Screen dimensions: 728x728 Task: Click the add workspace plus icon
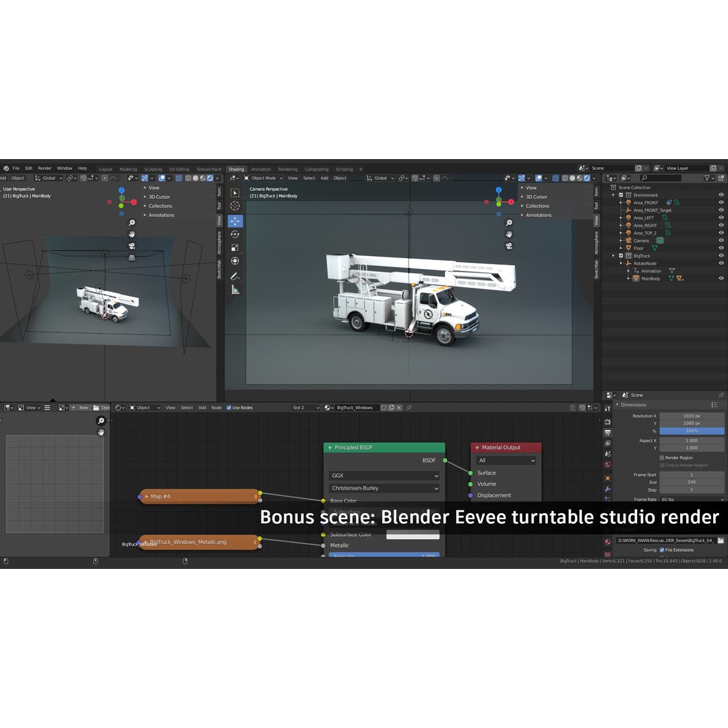click(x=361, y=169)
